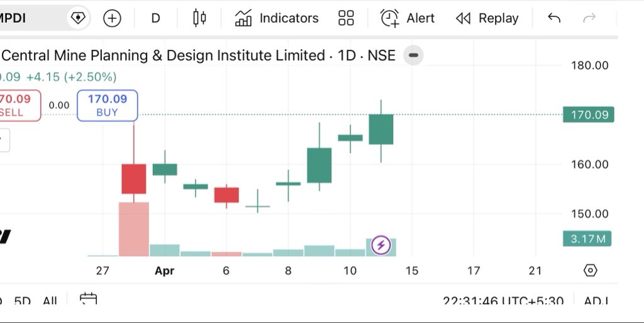Click the 170.09 BUY button

(107, 106)
